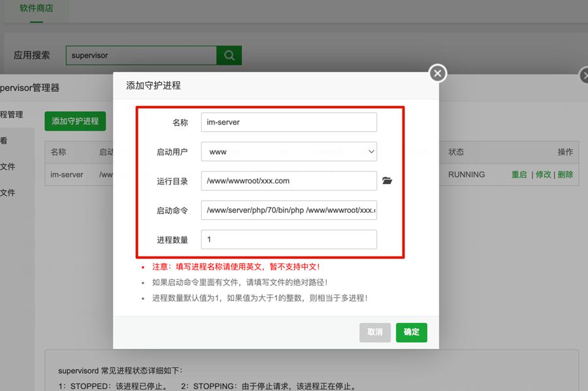Open 进程管理 in the left sidebar
Viewport: 588px width, 391px height.
(x=12, y=114)
